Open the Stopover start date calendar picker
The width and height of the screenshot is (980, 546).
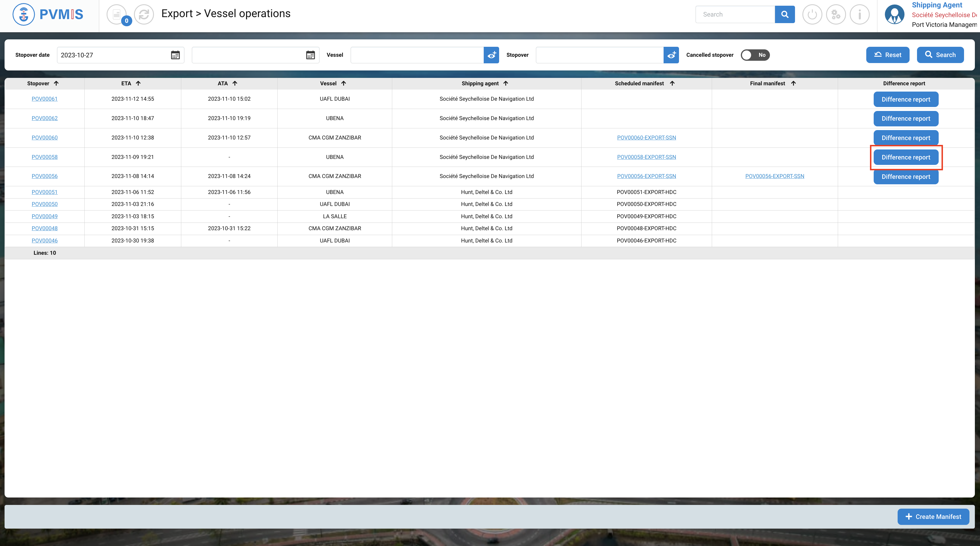pyautogui.click(x=175, y=55)
